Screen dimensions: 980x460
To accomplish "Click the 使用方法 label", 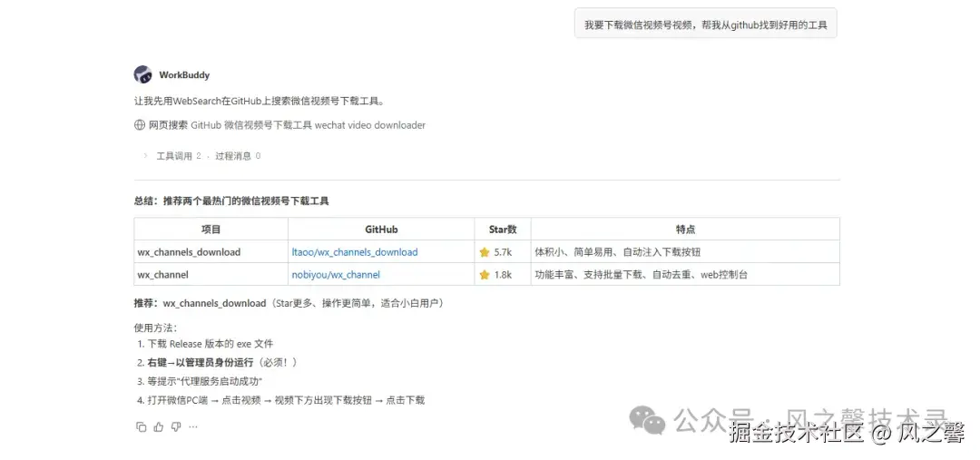I will [156, 328].
